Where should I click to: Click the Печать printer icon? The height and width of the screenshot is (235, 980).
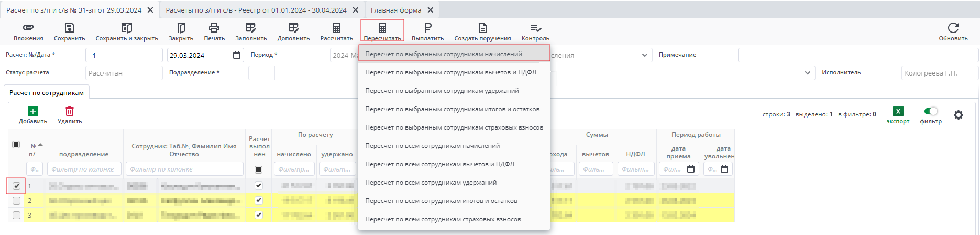[214, 27]
